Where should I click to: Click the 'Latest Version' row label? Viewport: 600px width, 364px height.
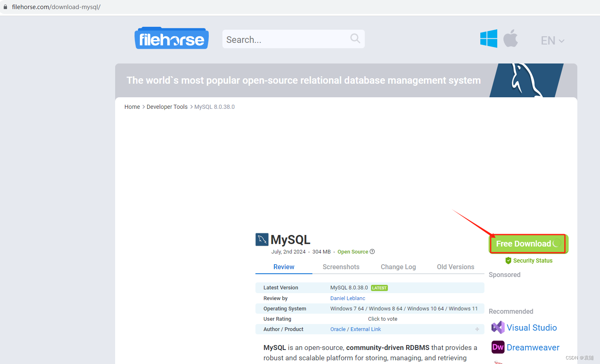281,288
